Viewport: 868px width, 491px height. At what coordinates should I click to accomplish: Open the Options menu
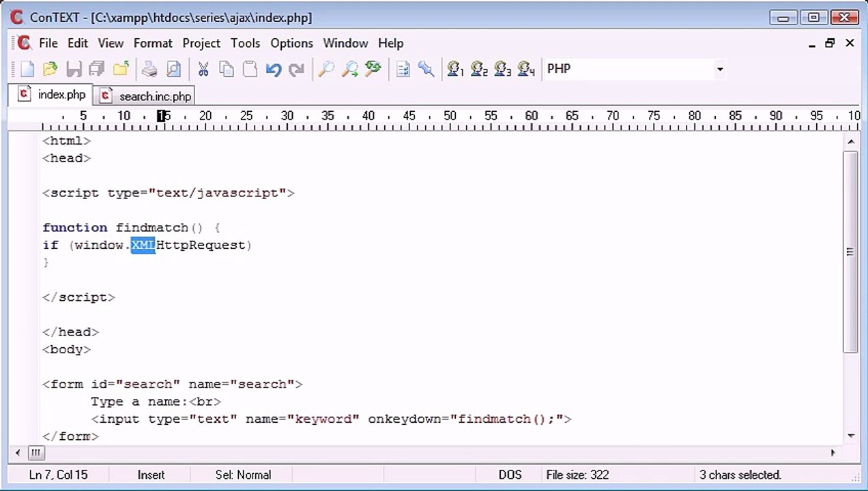[291, 43]
